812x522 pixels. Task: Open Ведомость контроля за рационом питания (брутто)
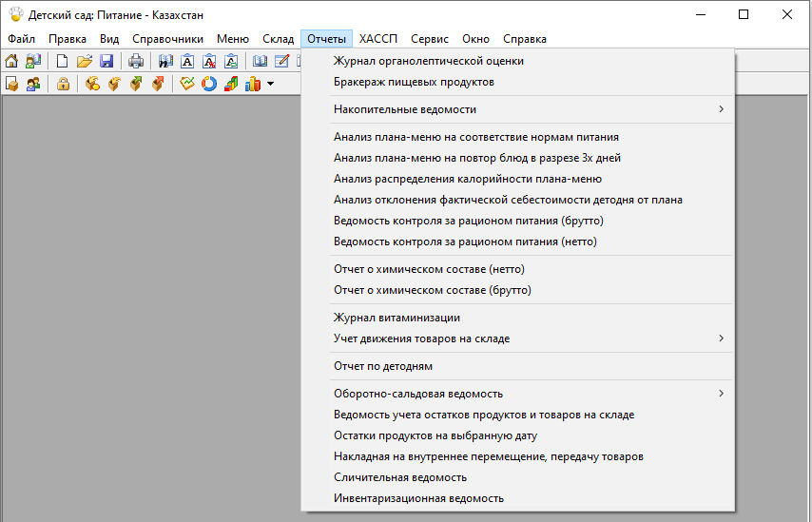pos(518,221)
